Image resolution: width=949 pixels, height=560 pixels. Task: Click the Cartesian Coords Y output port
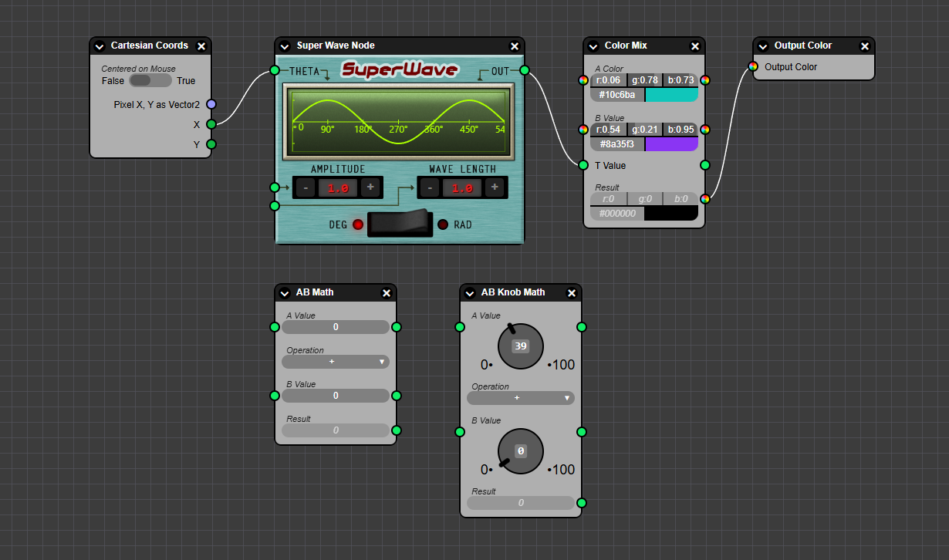point(211,144)
